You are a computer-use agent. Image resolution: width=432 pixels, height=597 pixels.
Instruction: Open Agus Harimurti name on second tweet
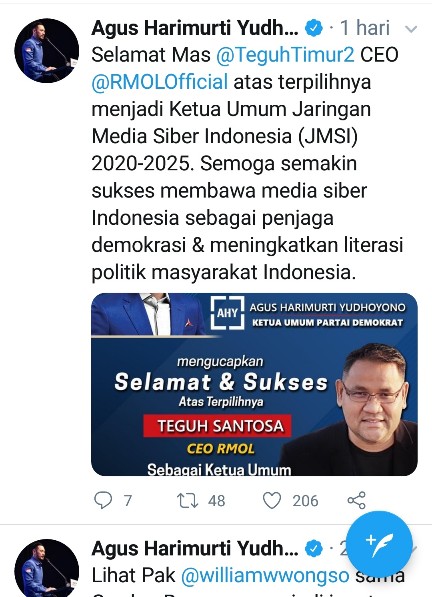(195, 549)
